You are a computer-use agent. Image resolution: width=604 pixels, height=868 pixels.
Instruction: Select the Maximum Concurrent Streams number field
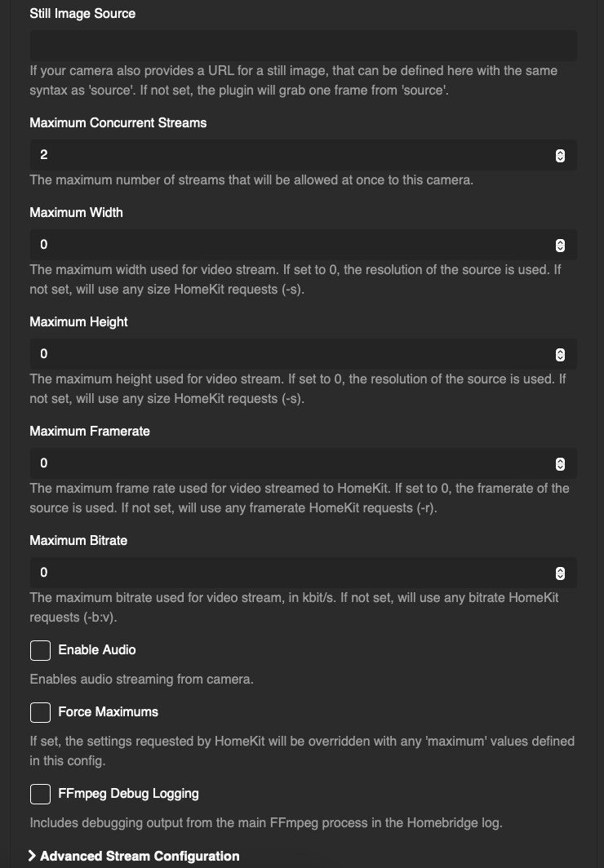point(286,155)
